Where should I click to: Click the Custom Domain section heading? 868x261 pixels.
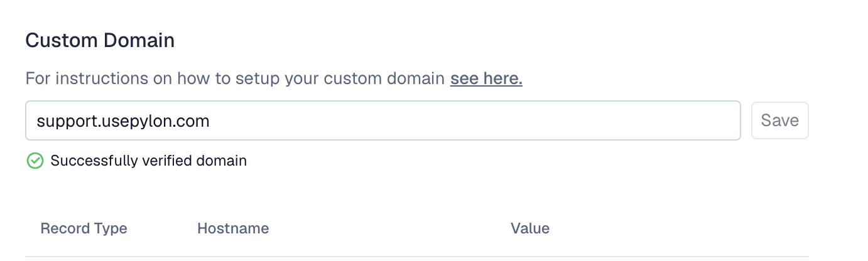[x=100, y=41]
